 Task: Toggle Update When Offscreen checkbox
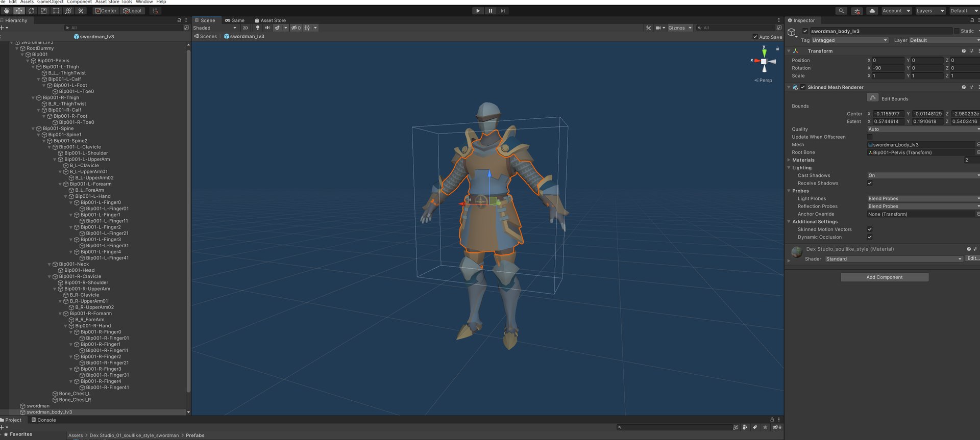pos(870,137)
